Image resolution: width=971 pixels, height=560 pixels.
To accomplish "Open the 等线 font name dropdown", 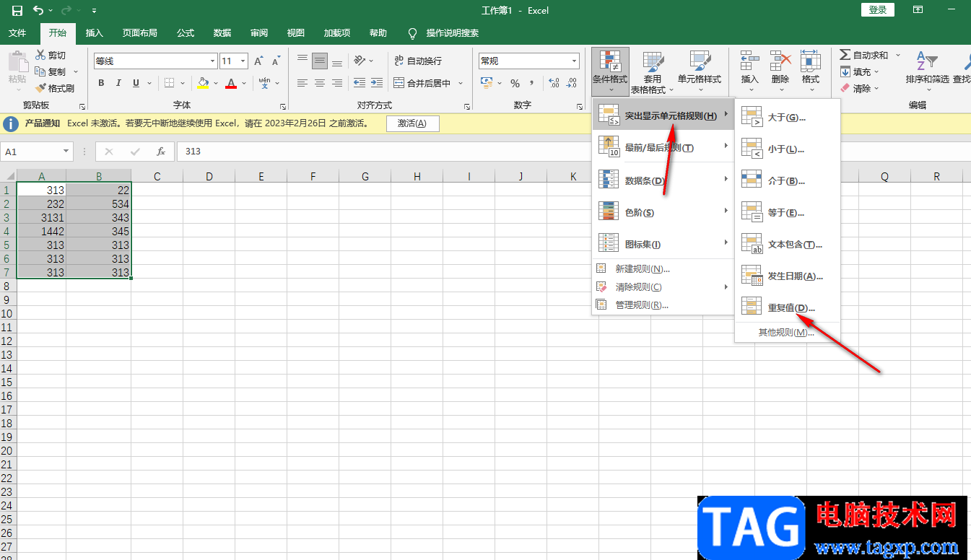I will [212, 61].
